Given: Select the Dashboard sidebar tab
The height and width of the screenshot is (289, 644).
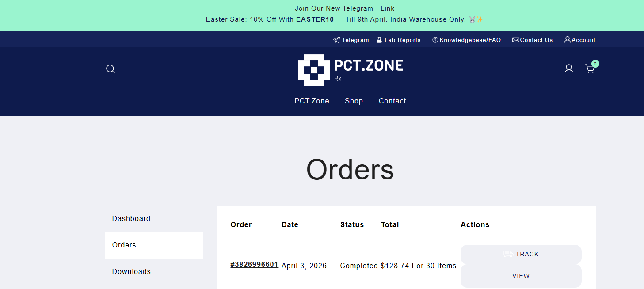Looking at the screenshot, I should (x=131, y=218).
